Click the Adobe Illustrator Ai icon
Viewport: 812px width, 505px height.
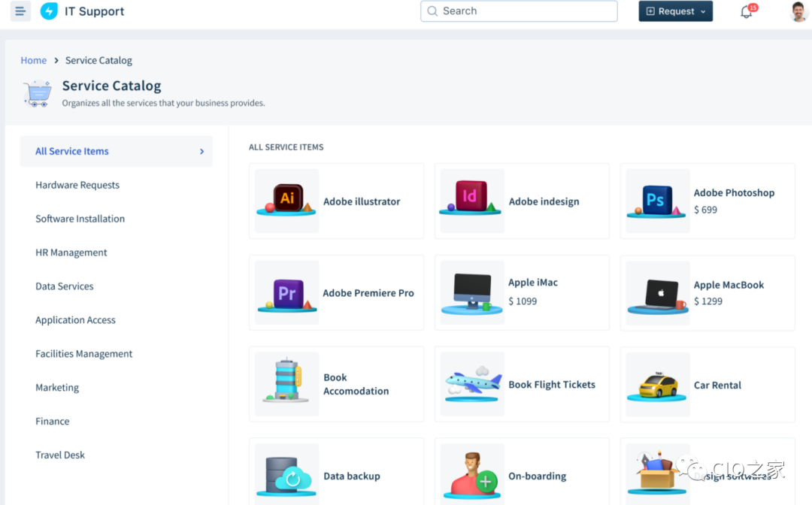point(286,200)
